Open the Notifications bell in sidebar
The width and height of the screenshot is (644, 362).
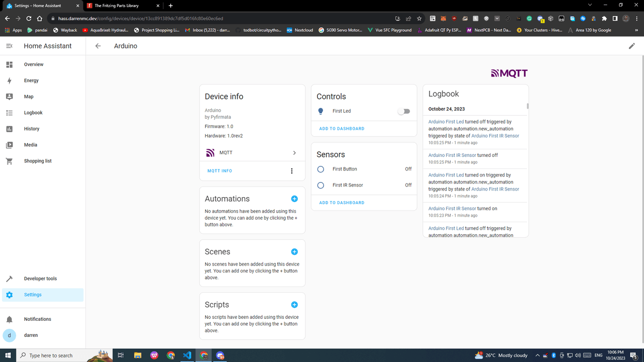(x=10, y=319)
